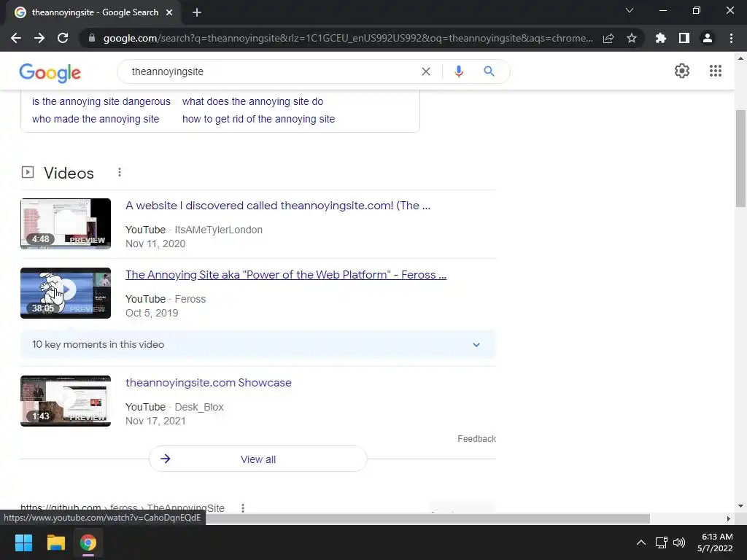The image size is (747, 560).
Task: Open the Extensions puzzle icon
Action: tap(661, 38)
